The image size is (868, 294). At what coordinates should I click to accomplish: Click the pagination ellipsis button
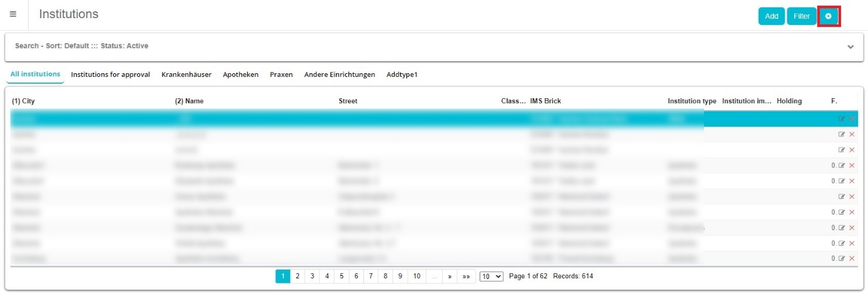coord(433,276)
